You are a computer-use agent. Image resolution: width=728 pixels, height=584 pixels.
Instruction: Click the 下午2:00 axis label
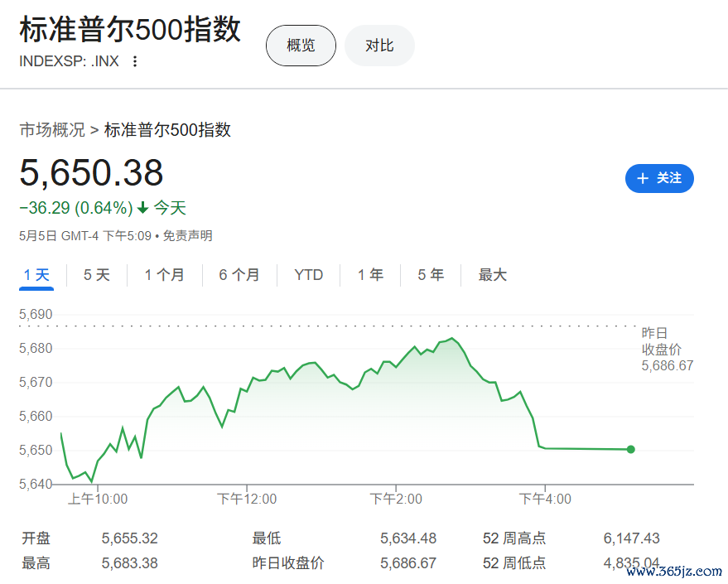pyautogui.click(x=396, y=499)
